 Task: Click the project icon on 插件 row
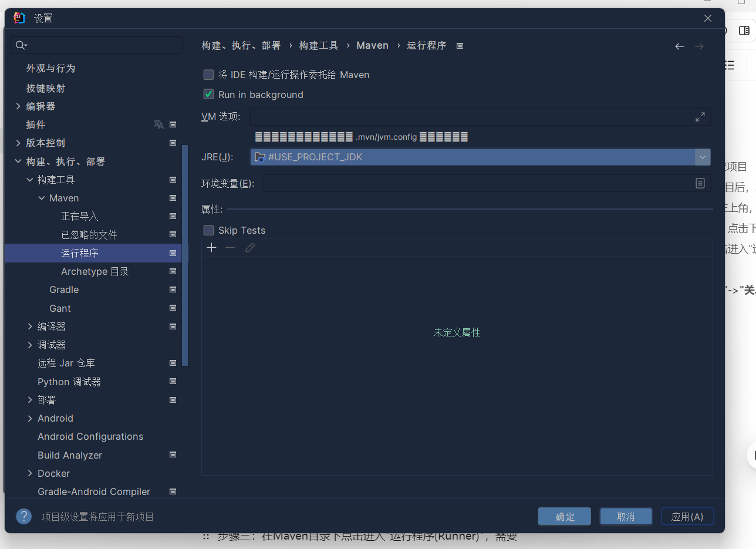(x=173, y=124)
